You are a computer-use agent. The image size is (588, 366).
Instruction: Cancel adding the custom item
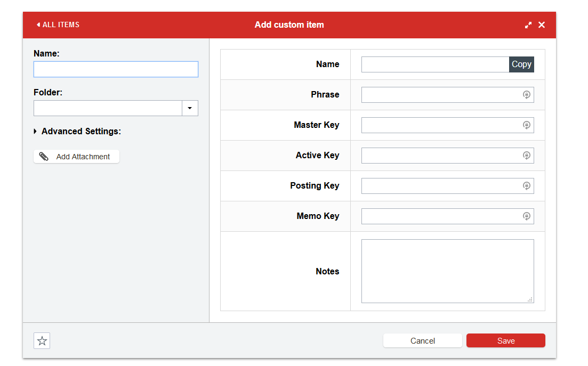(422, 341)
